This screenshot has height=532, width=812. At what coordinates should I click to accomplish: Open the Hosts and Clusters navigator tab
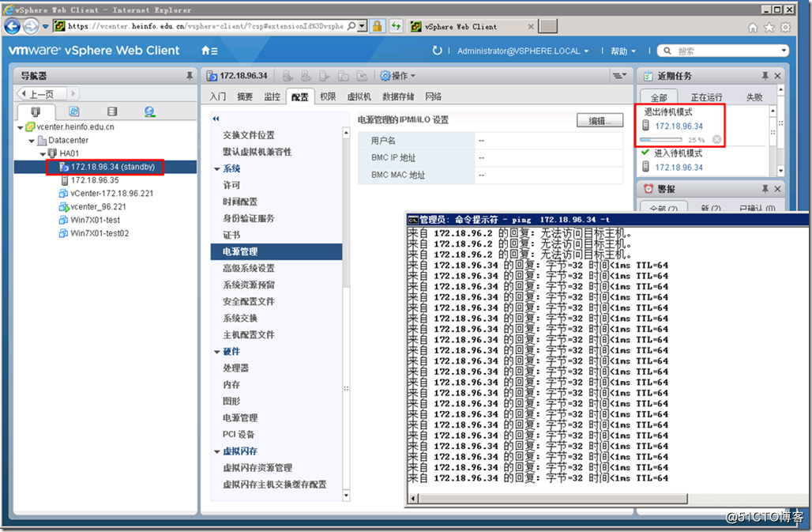click(x=36, y=111)
